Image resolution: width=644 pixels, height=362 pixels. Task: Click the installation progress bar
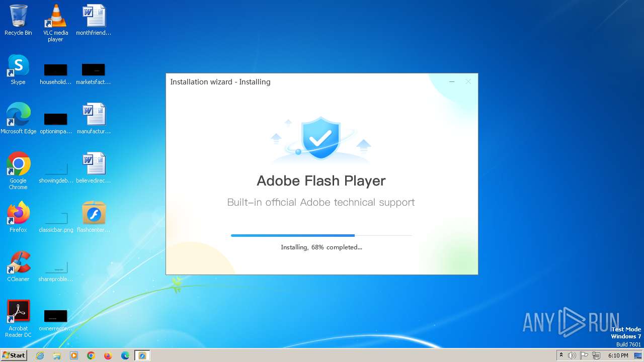click(x=321, y=235)
